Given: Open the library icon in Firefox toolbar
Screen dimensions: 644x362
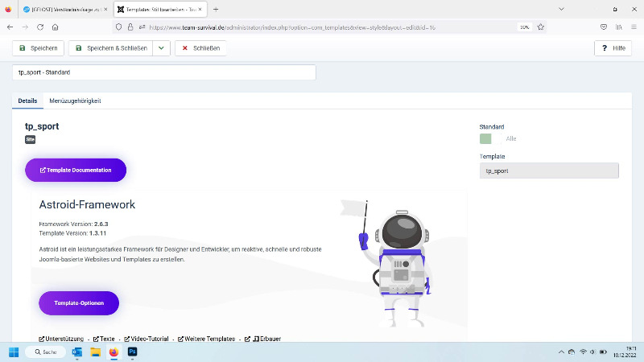Looking at the screenshot, I should click(x=618, y=27).
